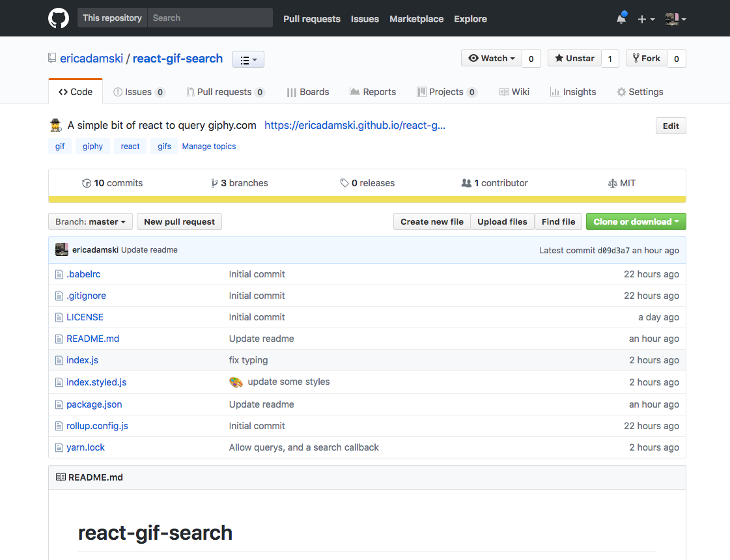Open rollup.config.js file
The image size is (730, 560).
97,426
